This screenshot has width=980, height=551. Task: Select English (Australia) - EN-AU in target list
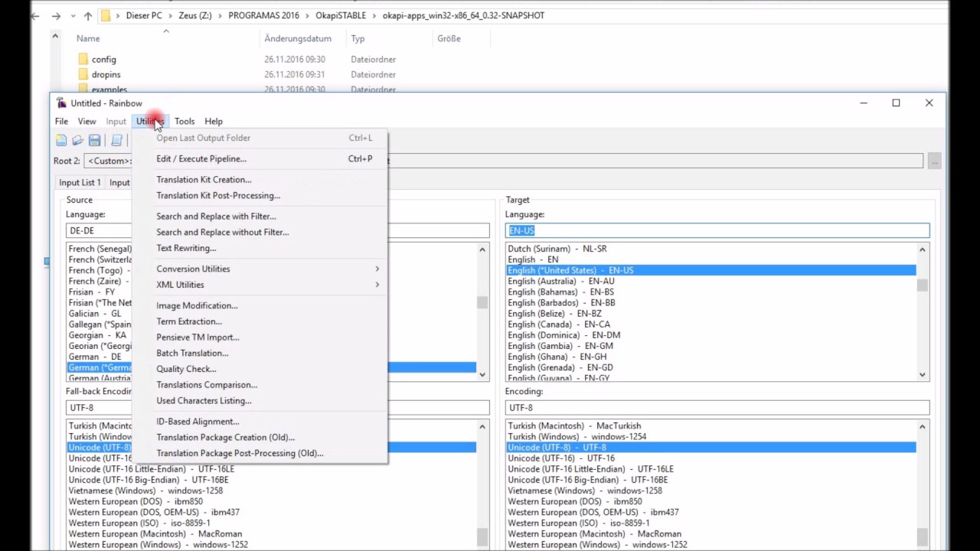pos(560,281)
